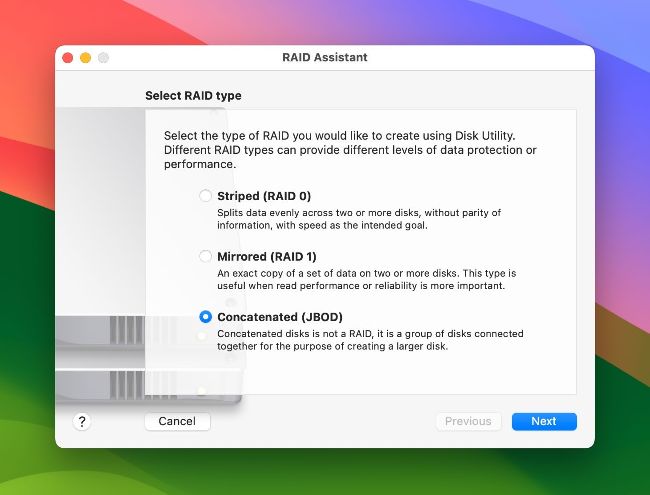Open help with the question mark button

tap(82, 421)
